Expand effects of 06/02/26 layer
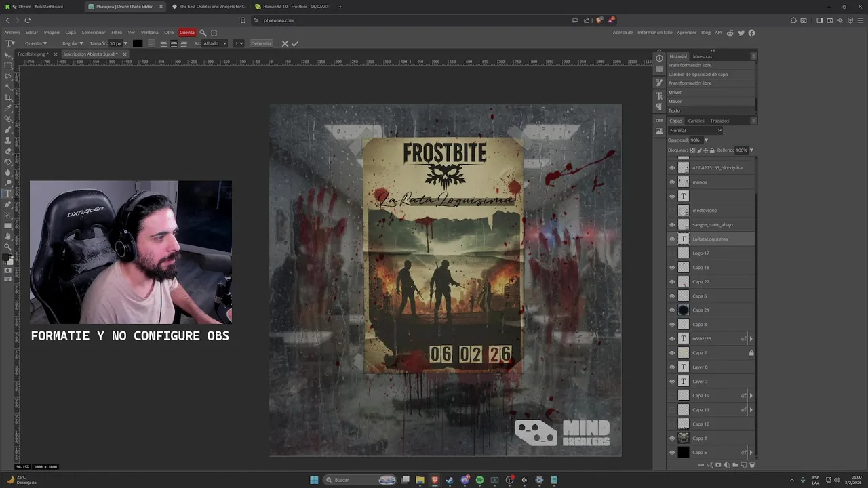The image size is (868, 488). (751, 339)
